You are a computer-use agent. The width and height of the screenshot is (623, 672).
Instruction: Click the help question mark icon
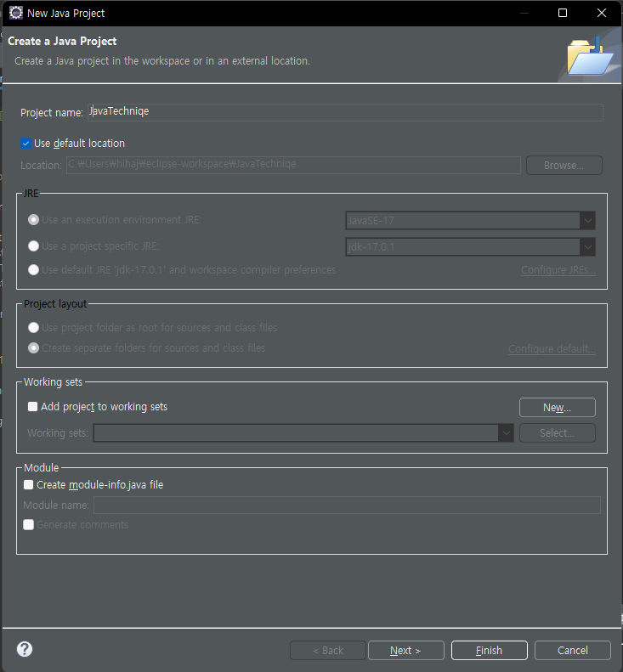25,649
